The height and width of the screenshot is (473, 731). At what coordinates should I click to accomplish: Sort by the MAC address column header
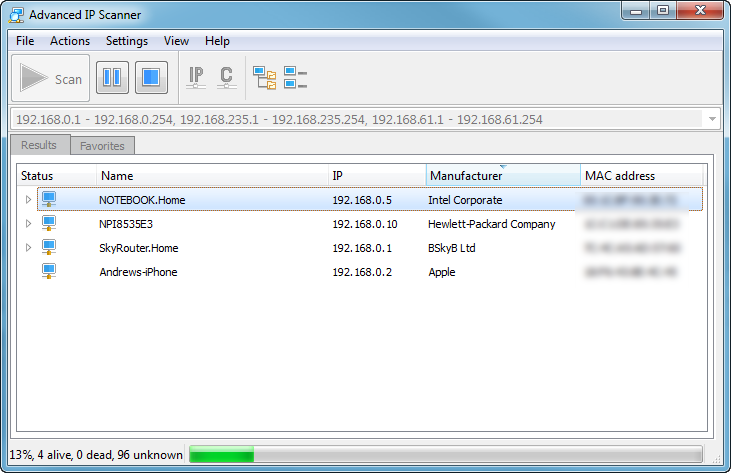(642, 176)
